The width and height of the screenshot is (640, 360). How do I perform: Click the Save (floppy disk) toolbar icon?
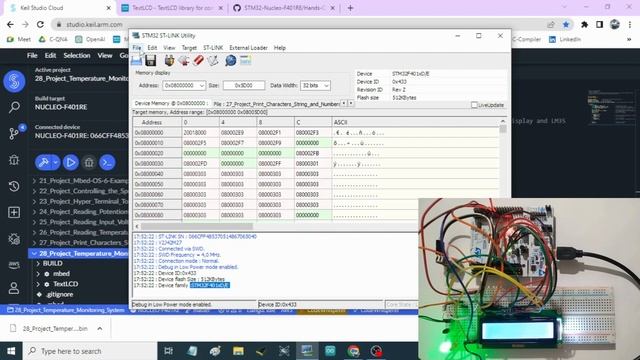151,60
